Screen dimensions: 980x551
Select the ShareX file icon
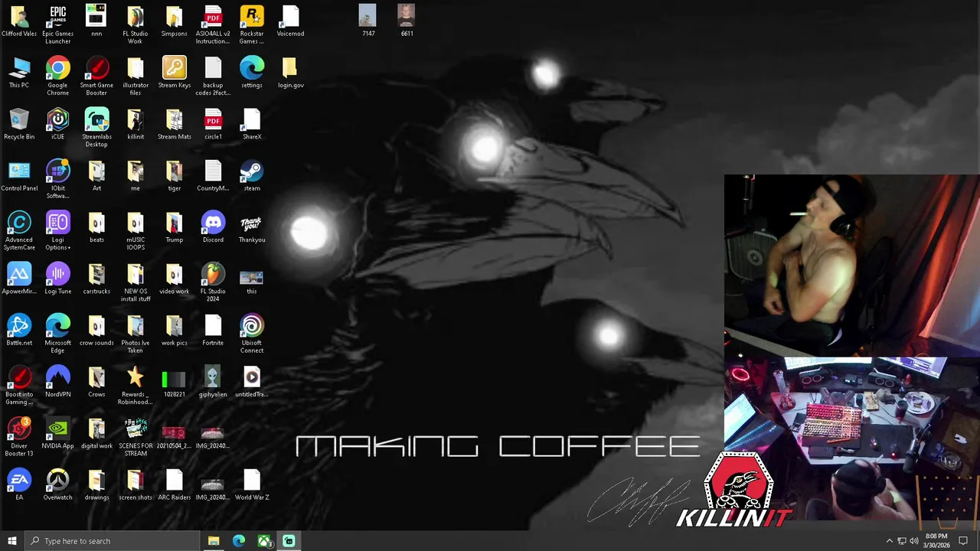click(x=252, y=124)
